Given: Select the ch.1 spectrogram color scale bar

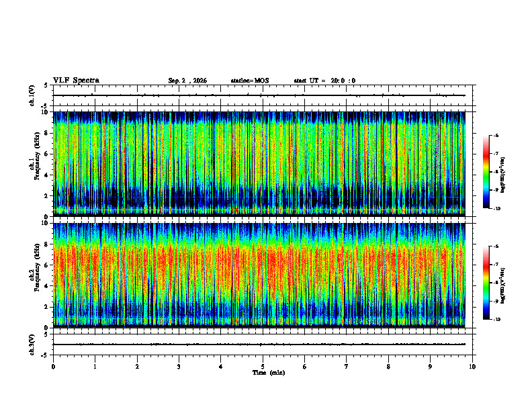Looking at the screenshot, I should point(486,172).
